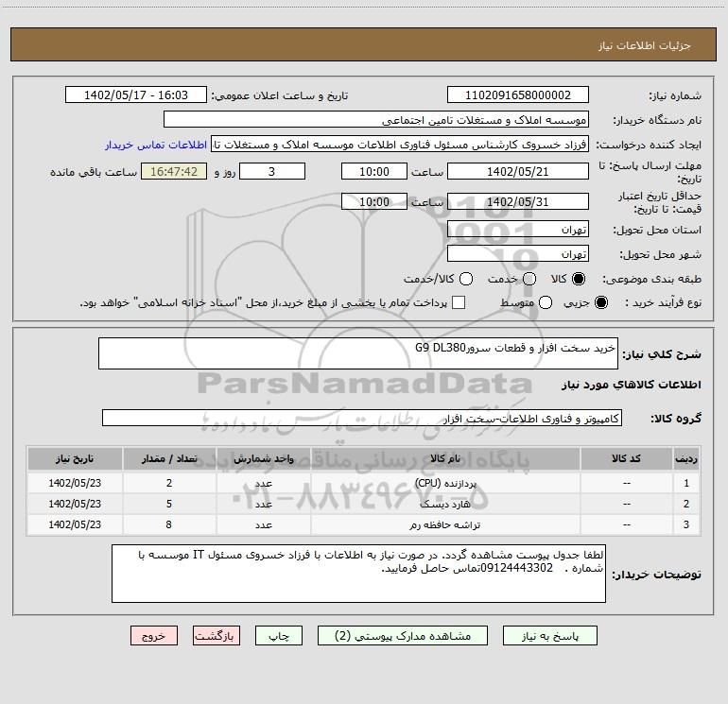
Task: Click remaining time counter 16:47:42
Action: point(174,171)
